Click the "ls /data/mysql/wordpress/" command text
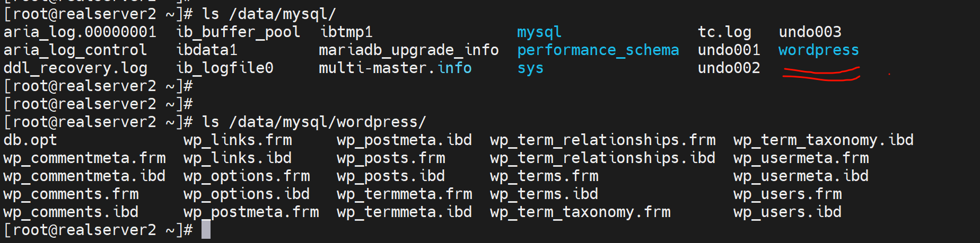The width and height of the screenshot is (980, 243). pos(314,122)
